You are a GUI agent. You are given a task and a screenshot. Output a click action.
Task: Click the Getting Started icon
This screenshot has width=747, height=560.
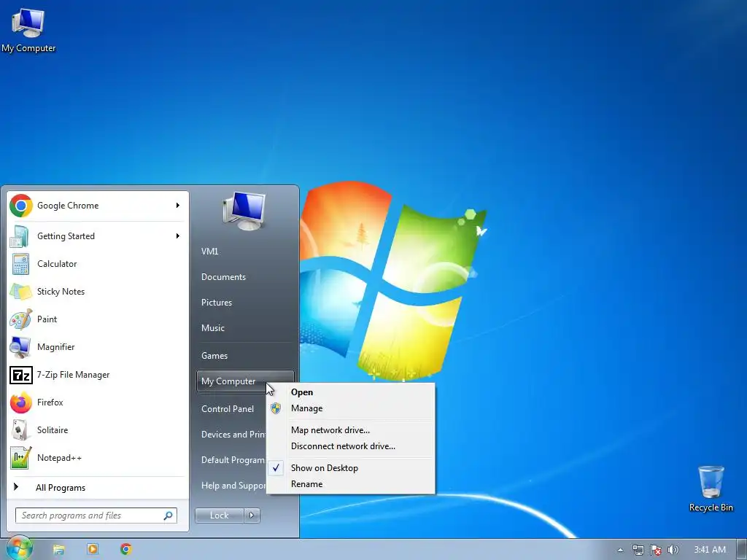(x=20, y=236)
